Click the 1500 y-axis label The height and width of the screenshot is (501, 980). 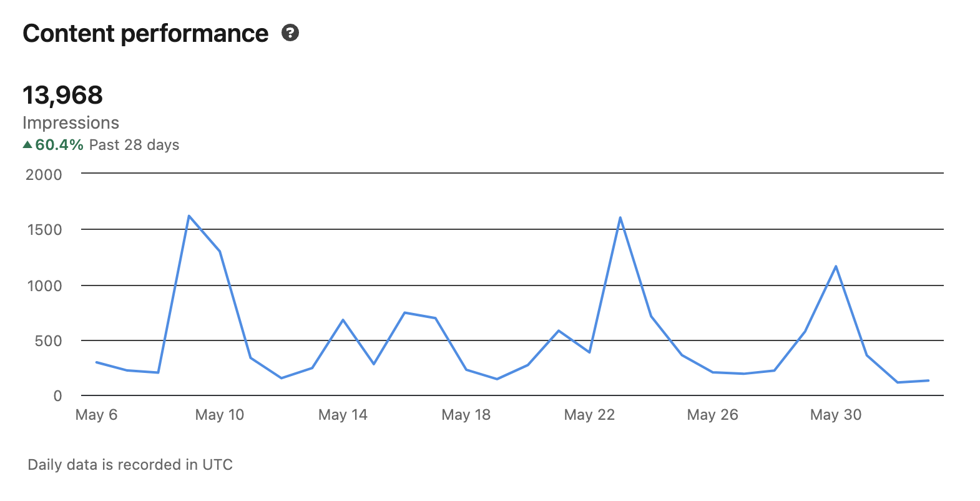point(44,230)
